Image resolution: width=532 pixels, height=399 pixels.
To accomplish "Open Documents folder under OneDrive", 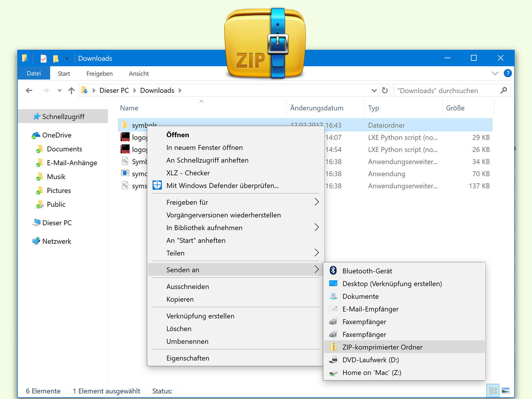I will (x=64, y=149).
